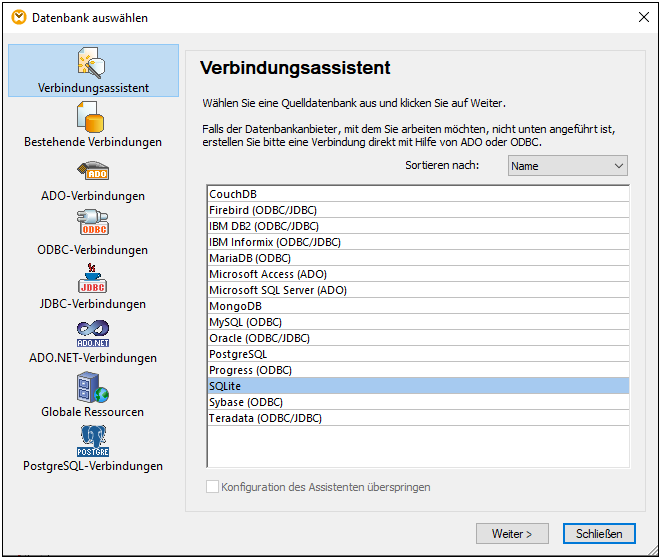Choose Oracle (ODBC/JDBC) row
Viewport: 661px width, 559px height.
pyautogui.click(x=418, y=338)
